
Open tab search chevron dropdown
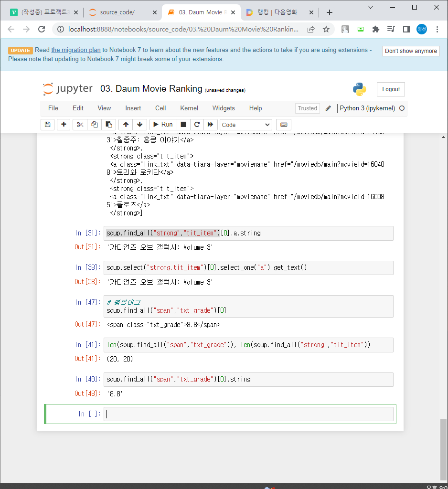tap(371, 8)
